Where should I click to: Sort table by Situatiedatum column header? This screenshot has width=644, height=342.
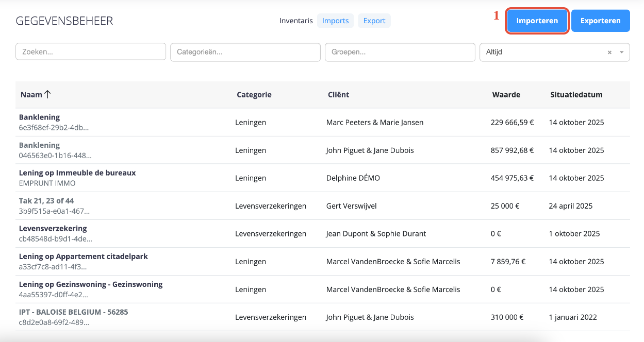click(576, 95)
